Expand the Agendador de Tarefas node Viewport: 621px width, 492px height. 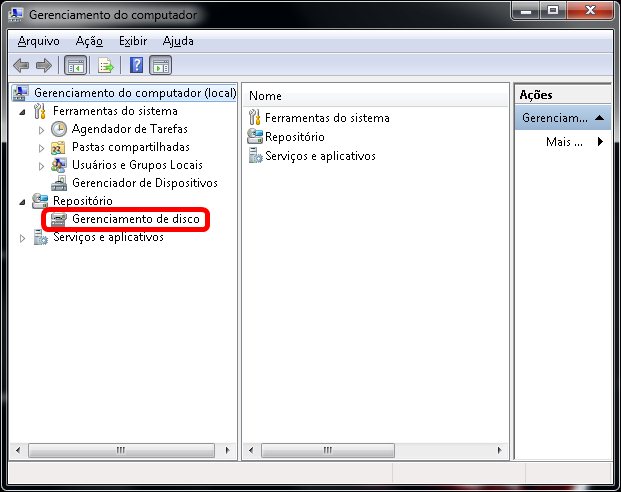coord(42,130)
